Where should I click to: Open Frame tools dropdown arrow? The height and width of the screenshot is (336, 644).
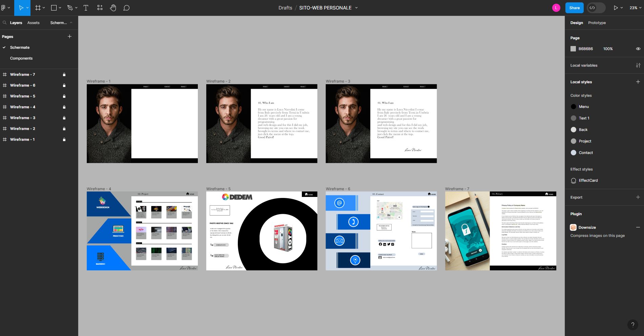coord(44,8)
